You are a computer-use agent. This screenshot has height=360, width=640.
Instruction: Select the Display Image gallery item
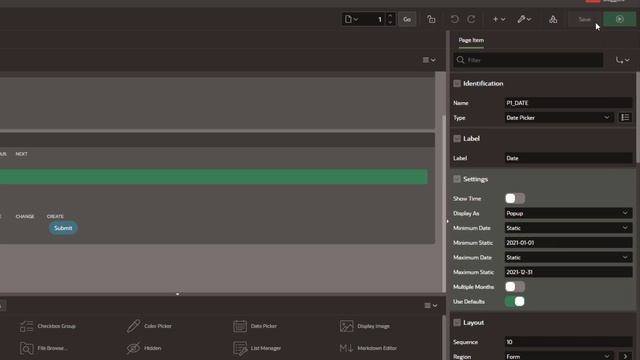(365, 326)
